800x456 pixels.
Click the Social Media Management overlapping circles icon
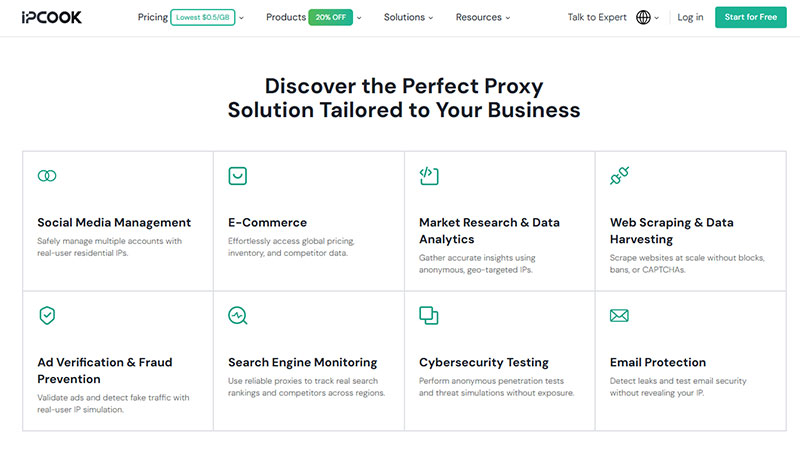pos(47,176)
